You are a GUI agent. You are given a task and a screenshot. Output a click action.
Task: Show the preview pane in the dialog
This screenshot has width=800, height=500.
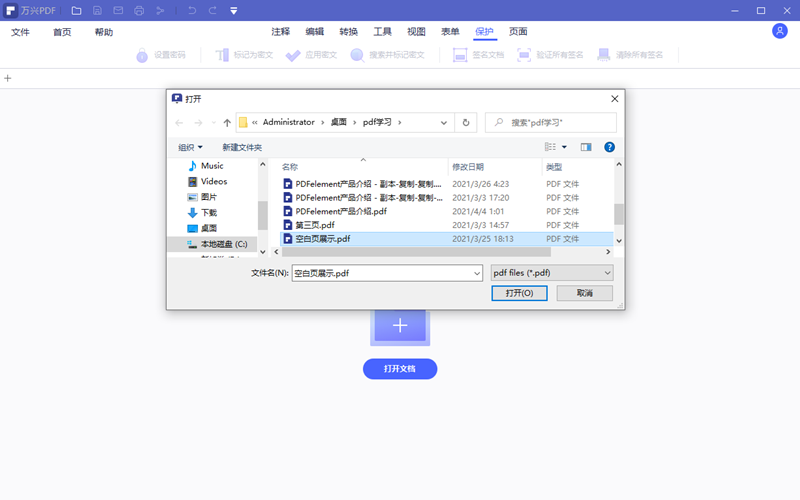[x=586, y=147]
